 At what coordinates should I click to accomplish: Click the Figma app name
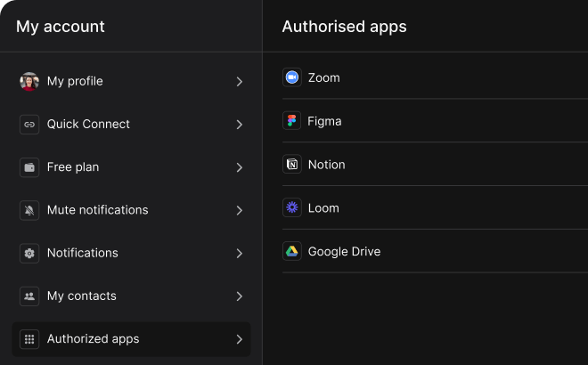(x=324, y=121)
